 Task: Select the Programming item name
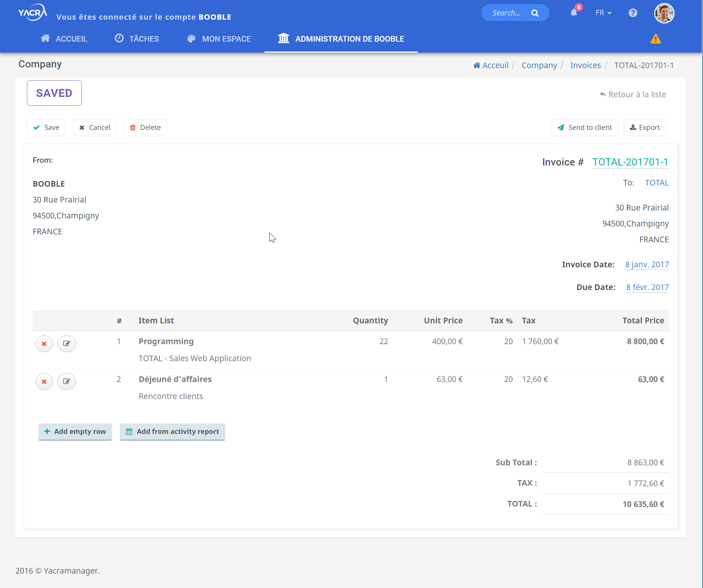[x=166, y=342]
